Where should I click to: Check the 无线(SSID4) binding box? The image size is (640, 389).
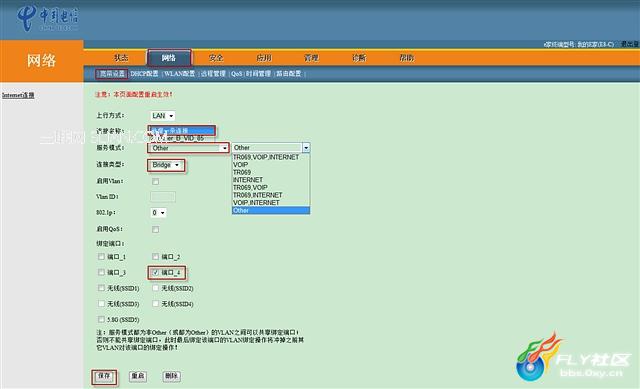[156, 304]
